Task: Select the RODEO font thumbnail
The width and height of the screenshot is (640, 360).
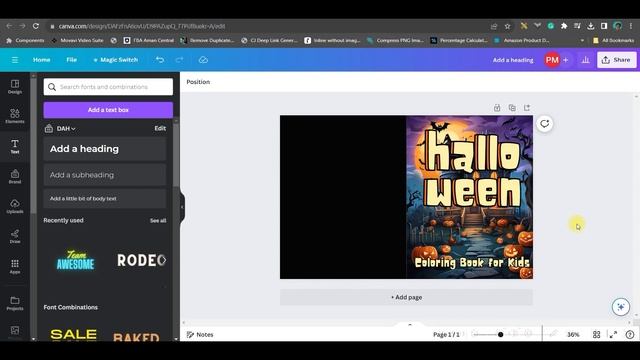Action: click(x=141, y=260)
